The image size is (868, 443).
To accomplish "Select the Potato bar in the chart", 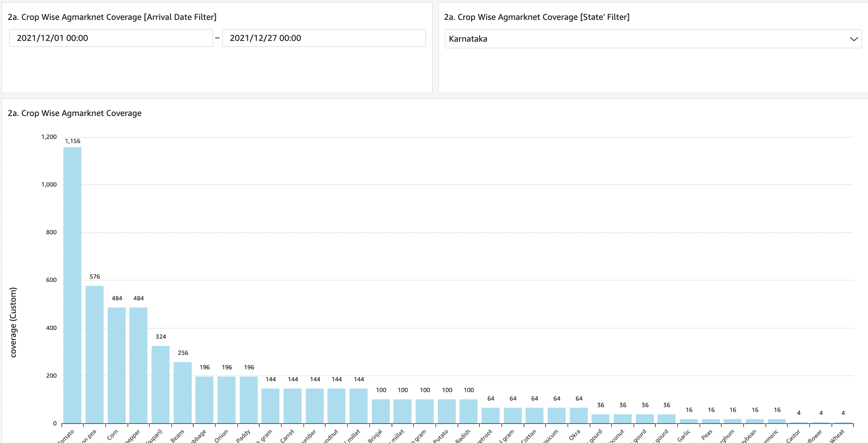I will (447, 411).
